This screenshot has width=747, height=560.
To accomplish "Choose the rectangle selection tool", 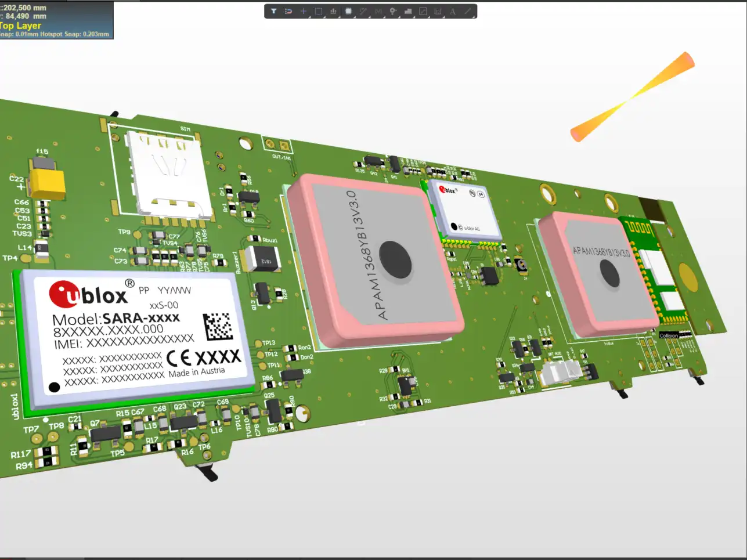I will point(318,11).
